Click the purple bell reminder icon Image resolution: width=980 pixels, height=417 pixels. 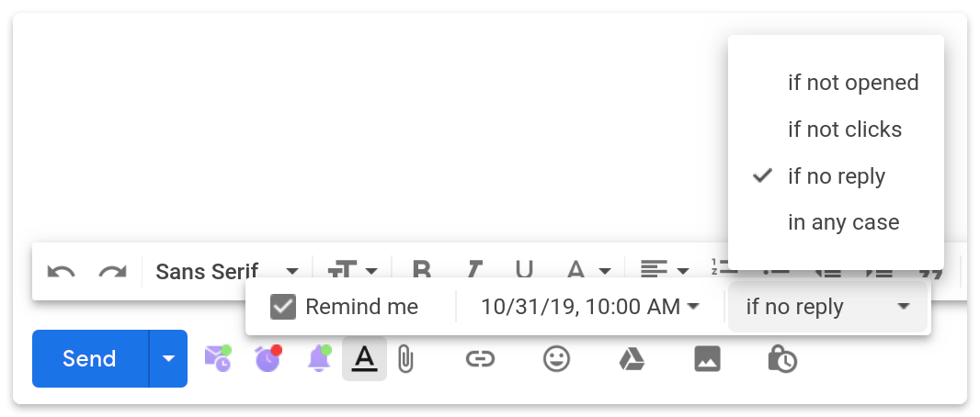(x=319, y=358)
